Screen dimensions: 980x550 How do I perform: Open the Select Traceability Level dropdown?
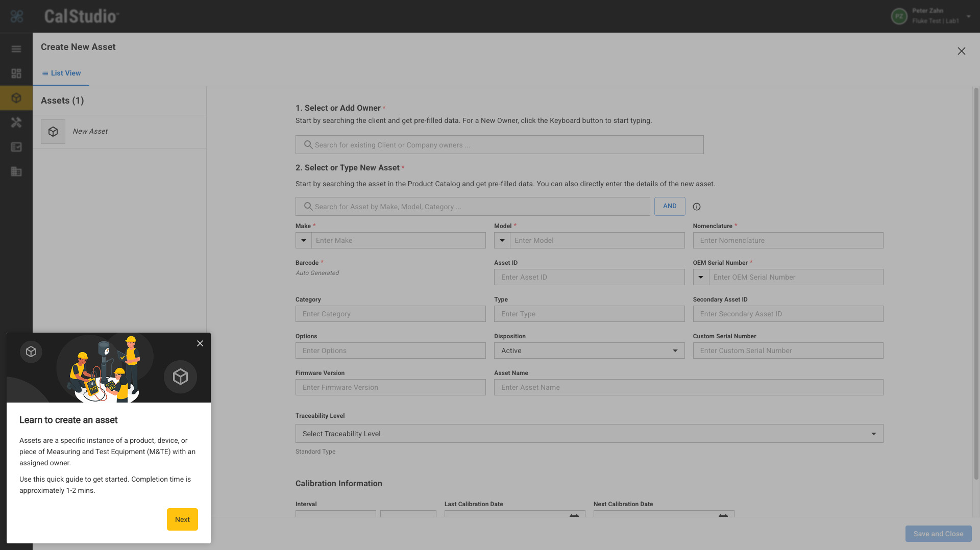point(589,434)
